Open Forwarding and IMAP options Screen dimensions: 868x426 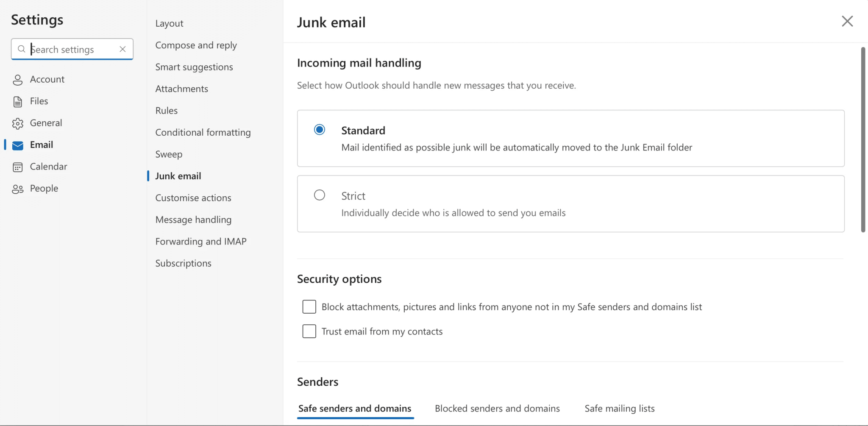point(200,241)
